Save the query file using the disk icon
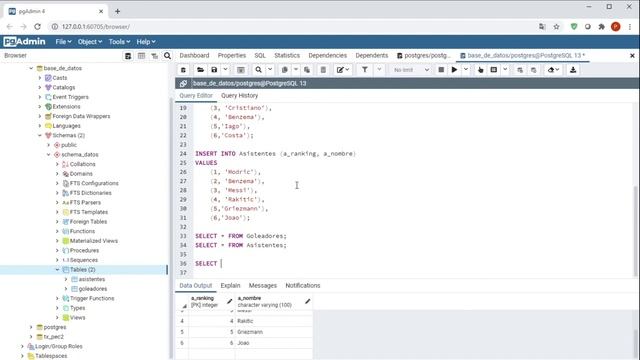Viewport: 640px width, 360px height. [x=214, y=70]
